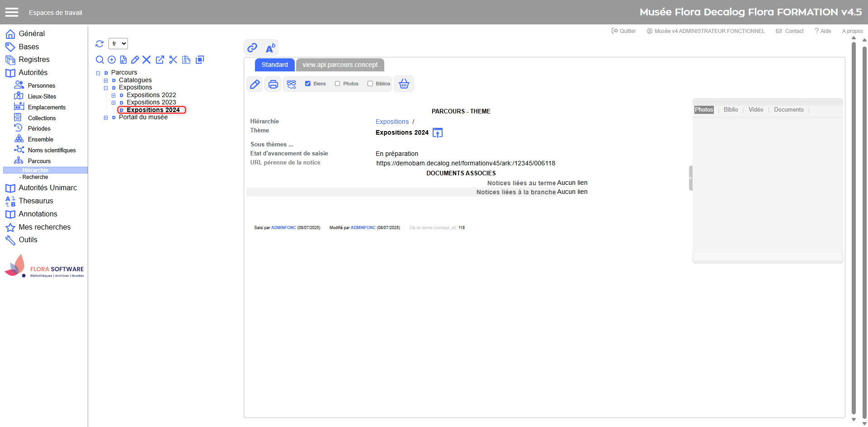Click the delete X icon in tree toolbar
The height and width of the screenshot is (427, 868).
[x=146, y=60]
